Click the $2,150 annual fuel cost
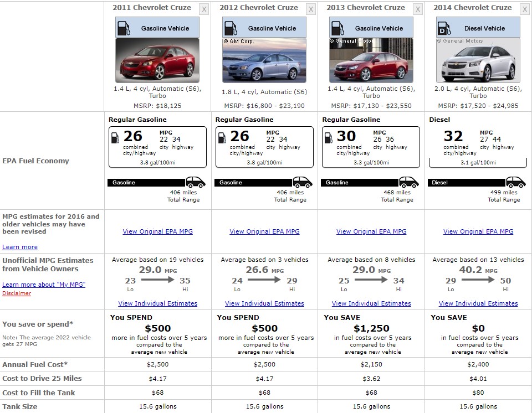Image resolution: width=532 pixels, height=413 pixels. tap(371, 364)
